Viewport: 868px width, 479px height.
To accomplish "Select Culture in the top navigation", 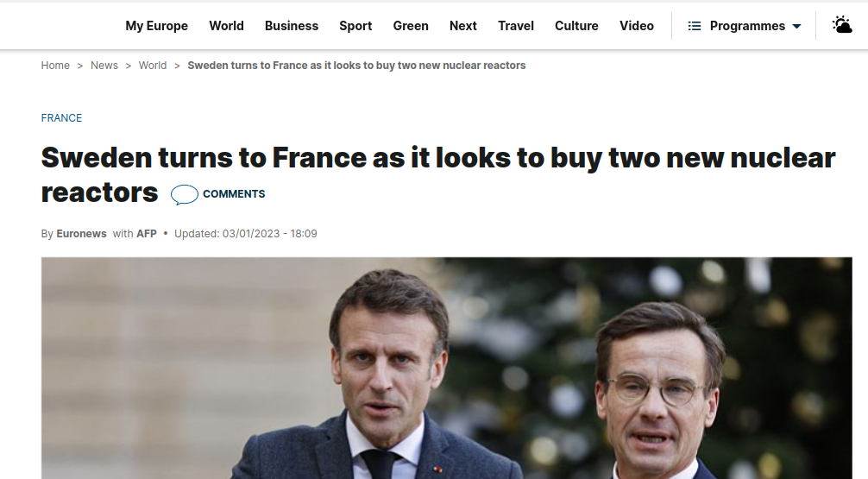I will point(577,26).
